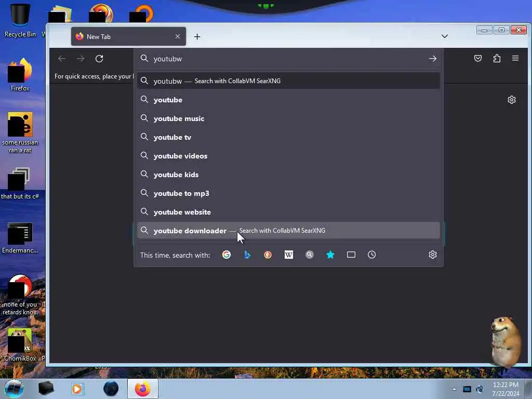Screen dimensions: 532x399
Task: Search bookmarks with the star icon
Action: [330, 255]
